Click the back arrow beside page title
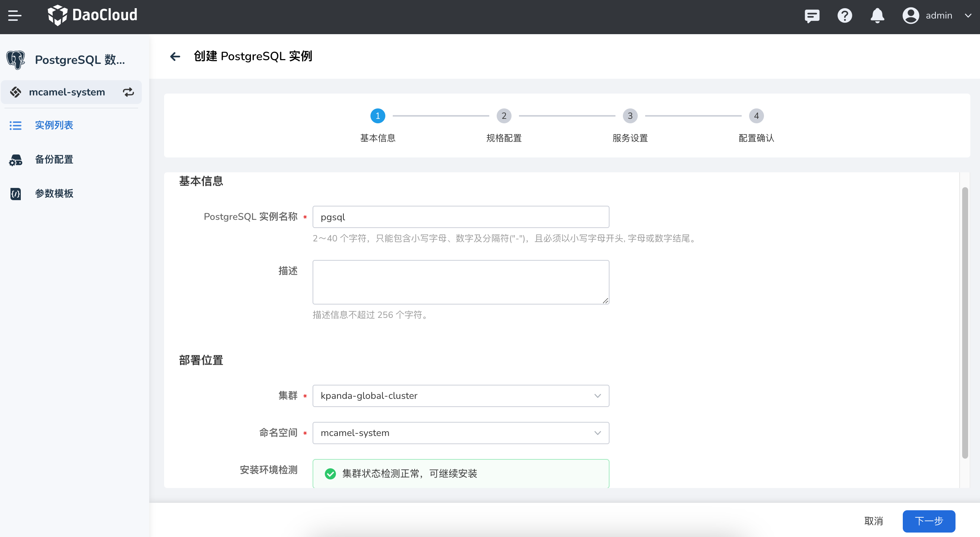Viewport: 980px width, 537px height. pyautogui.click(x=175, y=56)
